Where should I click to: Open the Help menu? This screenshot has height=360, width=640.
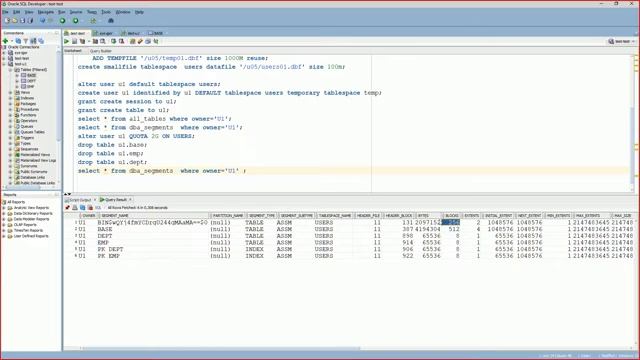click(x=139, y=12)
